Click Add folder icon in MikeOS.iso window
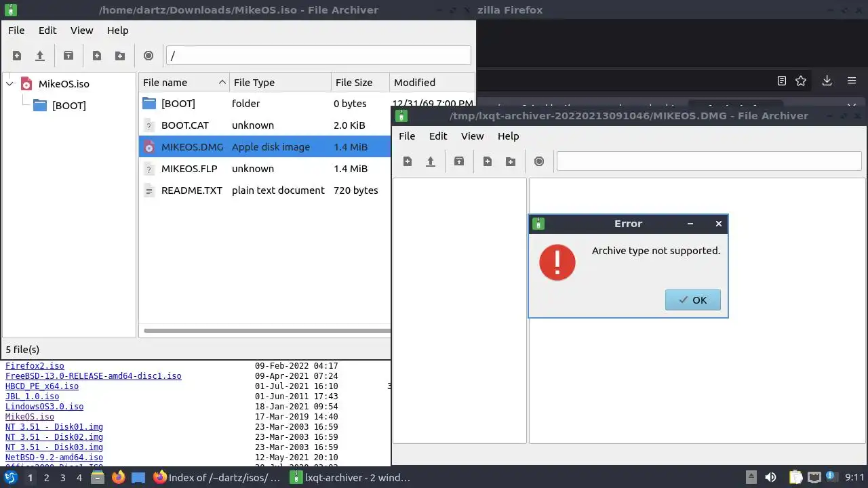 point(120,56)
